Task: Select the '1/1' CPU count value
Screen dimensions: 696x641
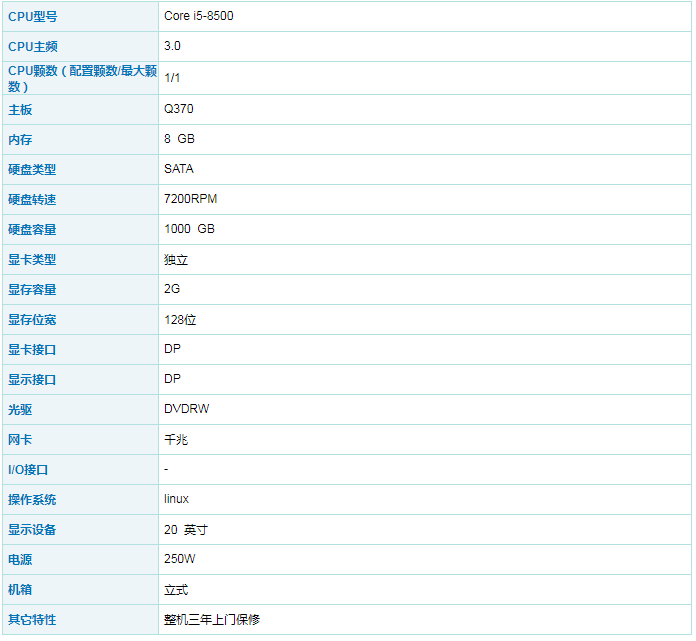Action: [172, 78]
